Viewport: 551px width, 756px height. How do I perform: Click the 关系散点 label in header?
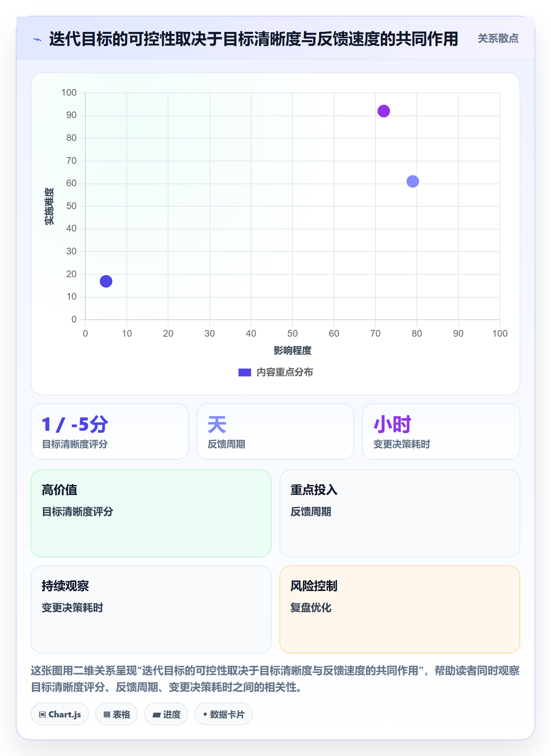click(498, 39)
